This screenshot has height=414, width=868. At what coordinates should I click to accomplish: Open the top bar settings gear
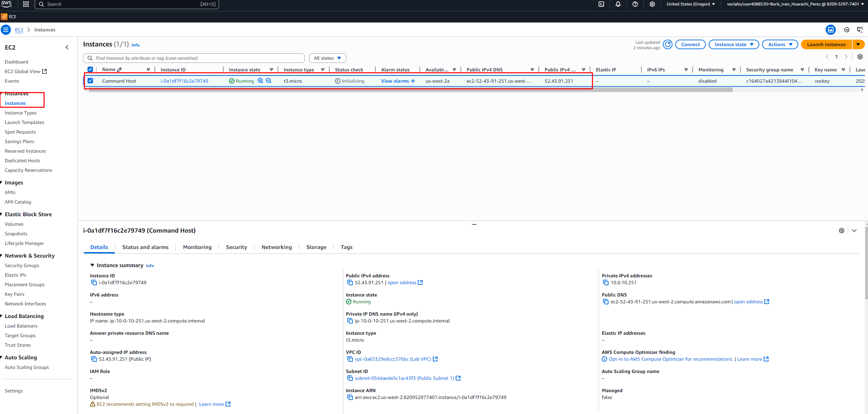pos(652,4)
